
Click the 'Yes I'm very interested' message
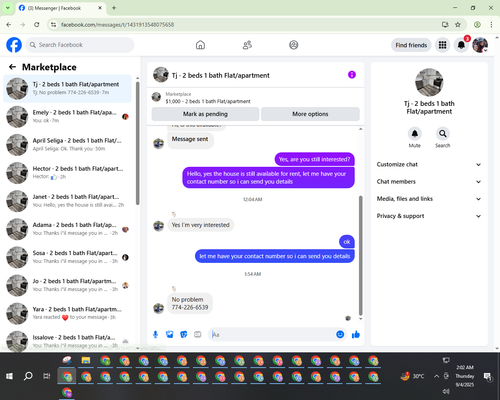[x=201, y=225]
